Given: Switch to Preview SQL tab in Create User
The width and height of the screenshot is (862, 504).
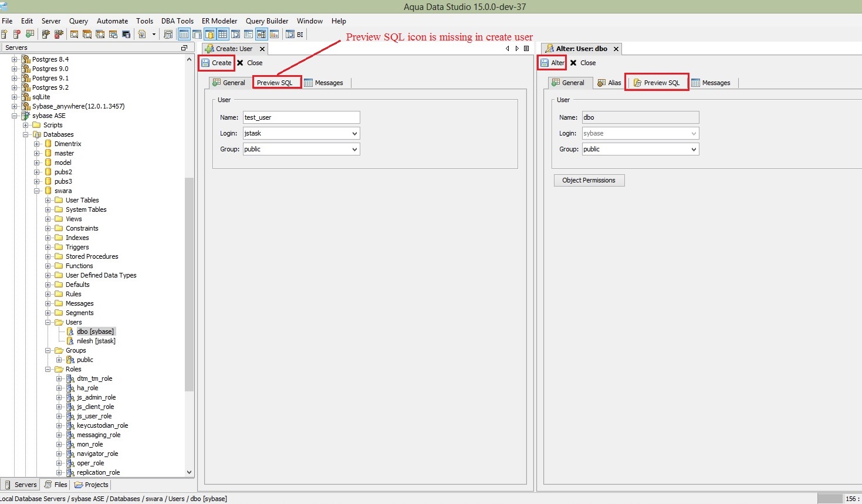Looking at the screenshot, I should [x=275, y=83].
